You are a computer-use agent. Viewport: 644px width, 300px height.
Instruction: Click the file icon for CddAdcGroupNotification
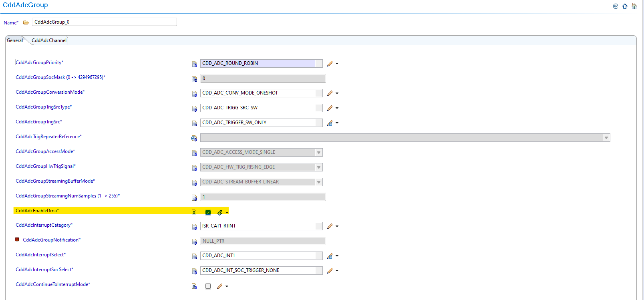[194, 242]
